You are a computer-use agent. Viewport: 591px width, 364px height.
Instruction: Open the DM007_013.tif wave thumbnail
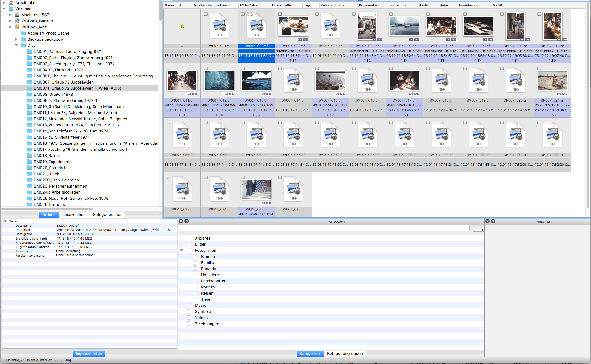256,81
